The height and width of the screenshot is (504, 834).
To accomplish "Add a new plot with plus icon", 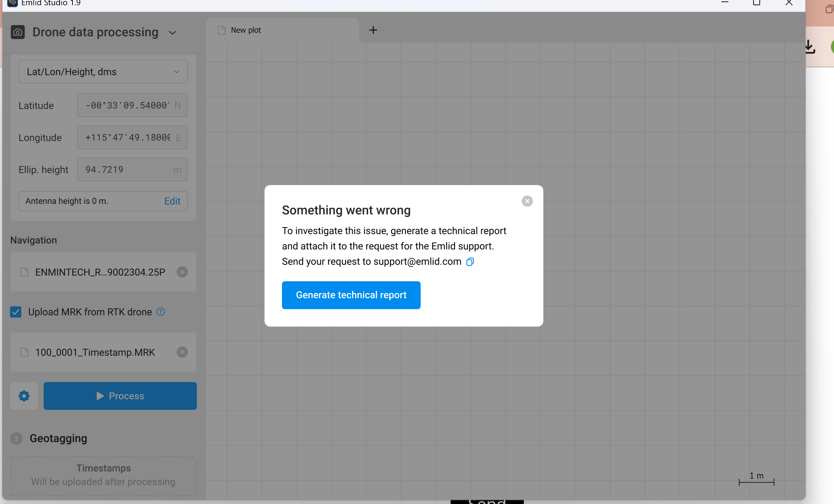I will click(x=373, y=30).
